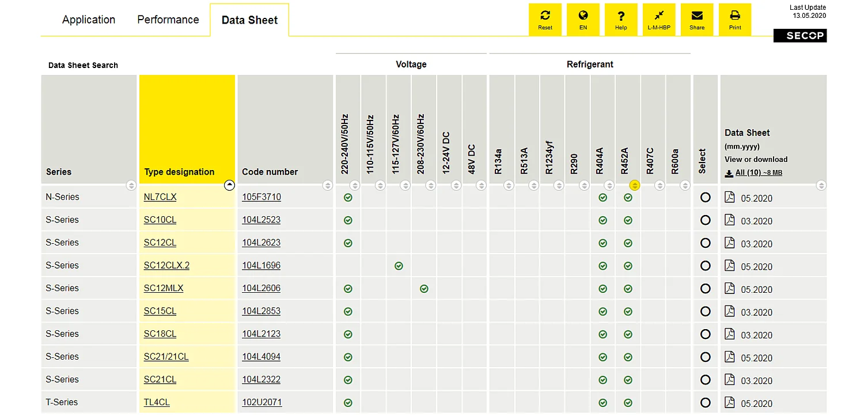This screenshot has width=868, height=415.
Task: Click the Reset icon to clear filters
Action: coord(545,19)
